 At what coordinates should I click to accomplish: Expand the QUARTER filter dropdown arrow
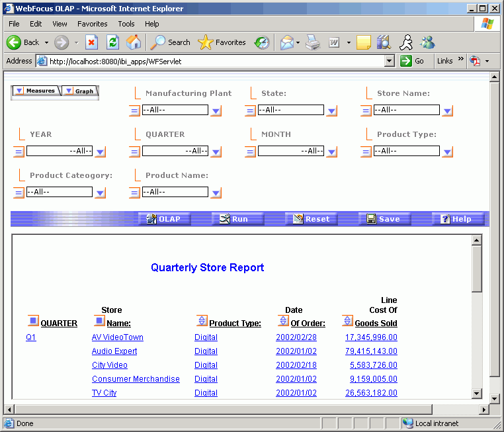coord(216,152)
